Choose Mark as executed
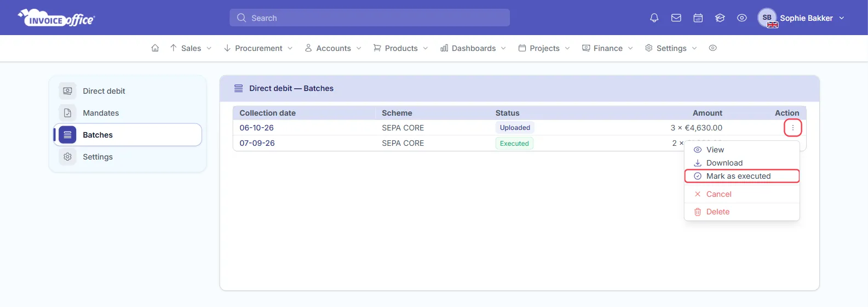Viewport: 868px width, 307px height. coord(742,176)
